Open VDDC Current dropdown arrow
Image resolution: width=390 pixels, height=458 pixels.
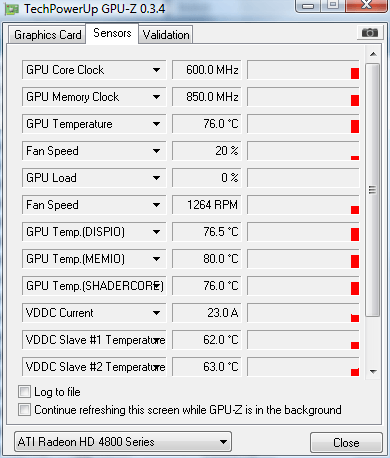tap(156, 313)
